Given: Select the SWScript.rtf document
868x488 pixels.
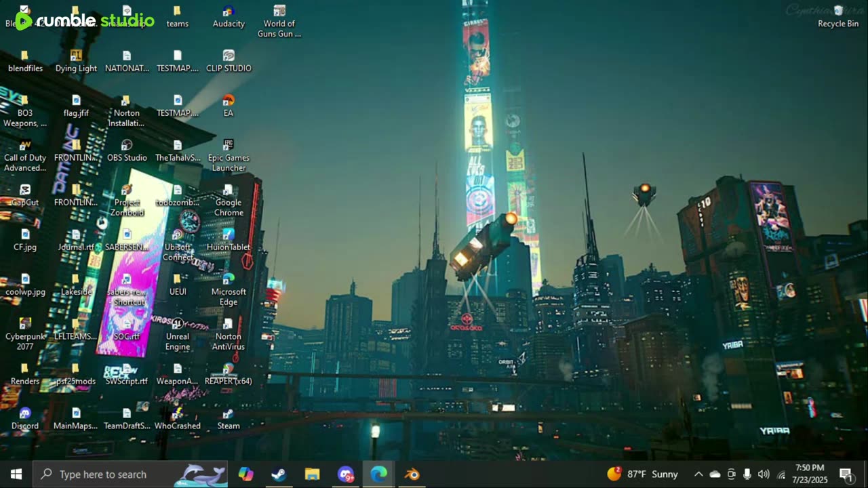Looking at the screenshot, I should click(x=127, y=374).
